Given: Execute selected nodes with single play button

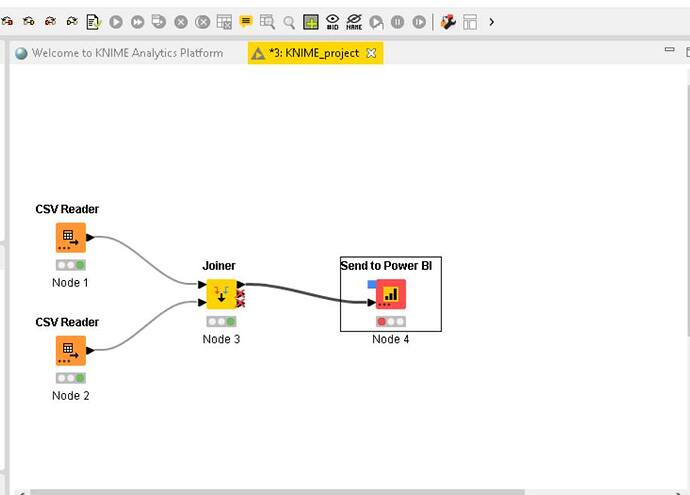Looking at the screenshot, I should [116, 22].
